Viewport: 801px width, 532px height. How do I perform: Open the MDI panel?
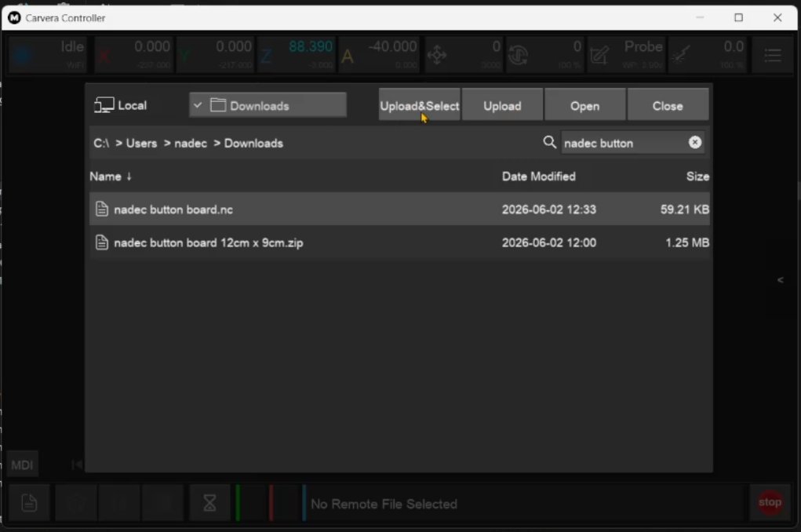click(x=22, y=465)
